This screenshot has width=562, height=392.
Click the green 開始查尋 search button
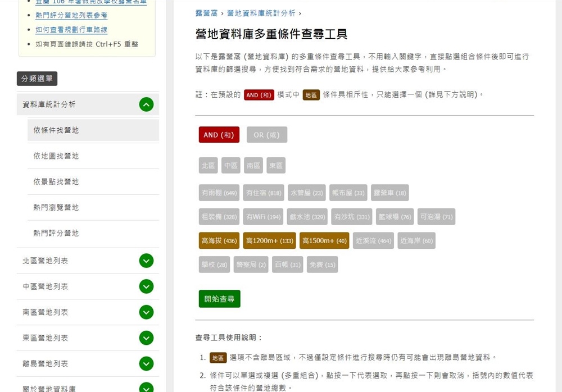pyautogui.click(x=219, y=299)
